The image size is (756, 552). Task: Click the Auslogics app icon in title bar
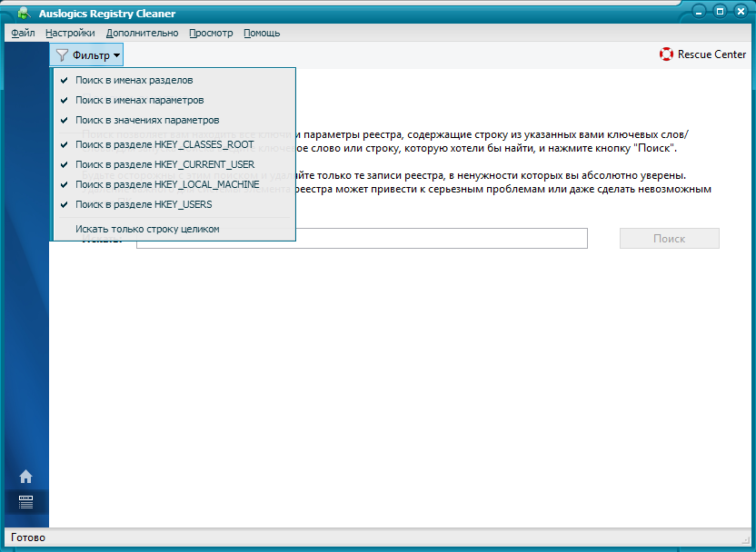coord(23,13)
